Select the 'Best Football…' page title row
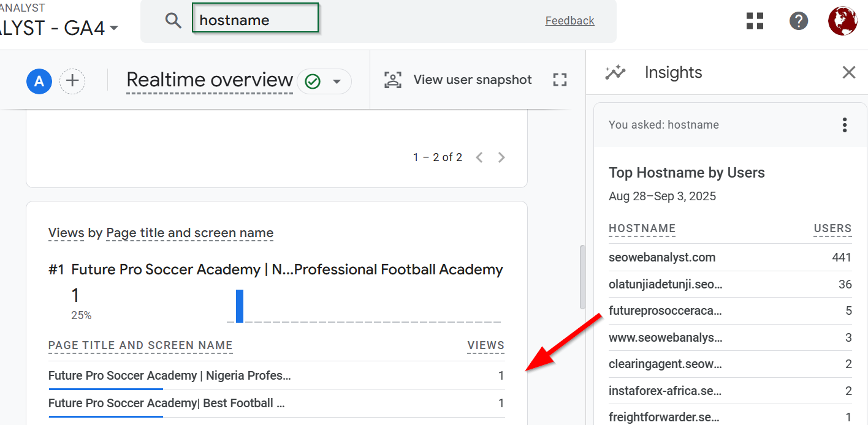 click(x=276, y=404)
